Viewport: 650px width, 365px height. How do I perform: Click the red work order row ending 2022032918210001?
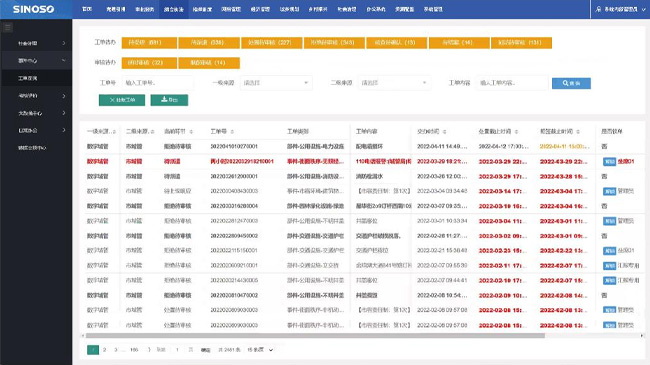[242, 161]
